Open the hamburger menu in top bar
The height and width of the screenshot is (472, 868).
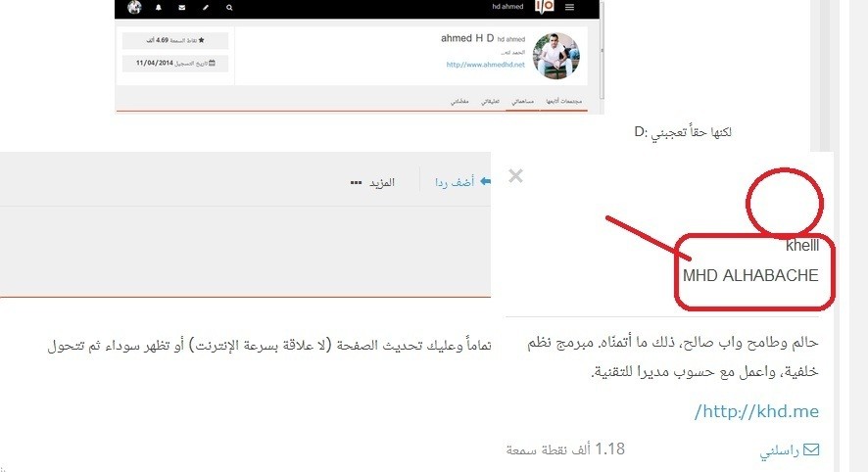569,7
